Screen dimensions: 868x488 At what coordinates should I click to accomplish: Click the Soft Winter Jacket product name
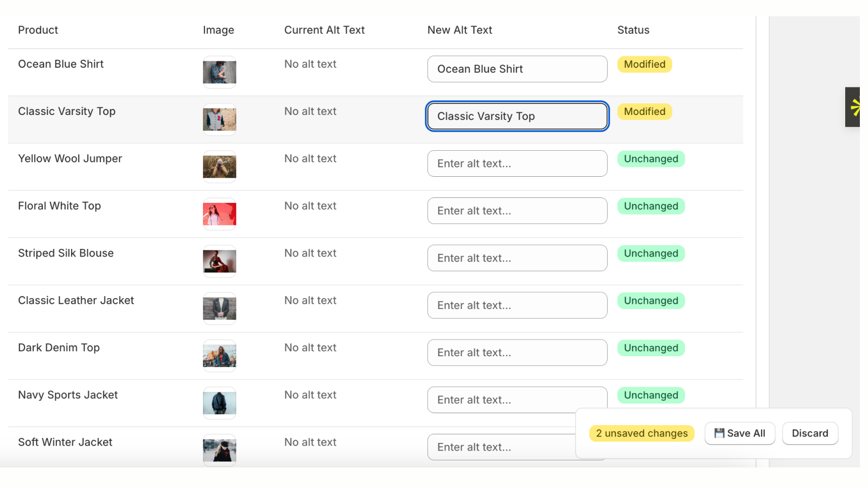pos(65,442)
